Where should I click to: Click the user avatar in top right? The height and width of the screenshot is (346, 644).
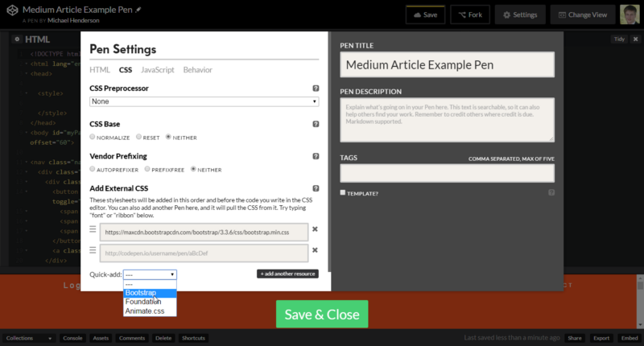click(630, 14)
